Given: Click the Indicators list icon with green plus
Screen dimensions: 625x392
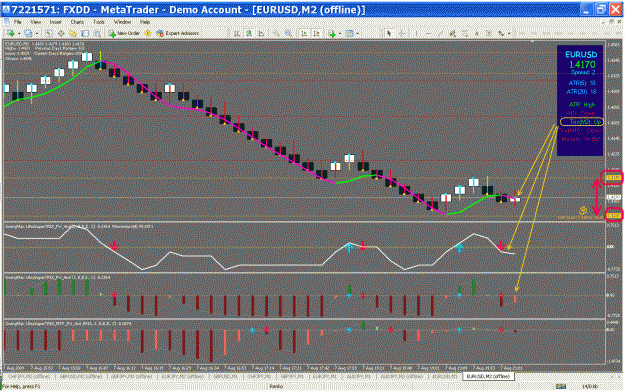Looking at the screenshot, I should tap(332, 33).
